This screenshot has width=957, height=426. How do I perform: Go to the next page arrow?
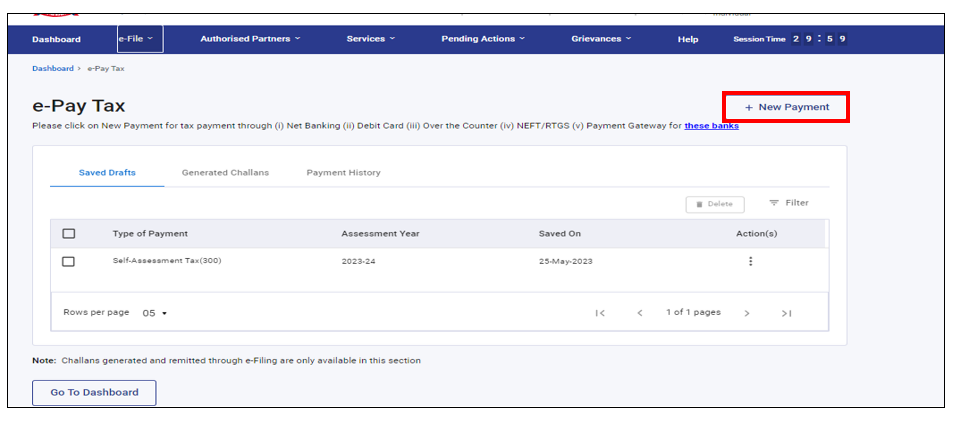[746, 313]
